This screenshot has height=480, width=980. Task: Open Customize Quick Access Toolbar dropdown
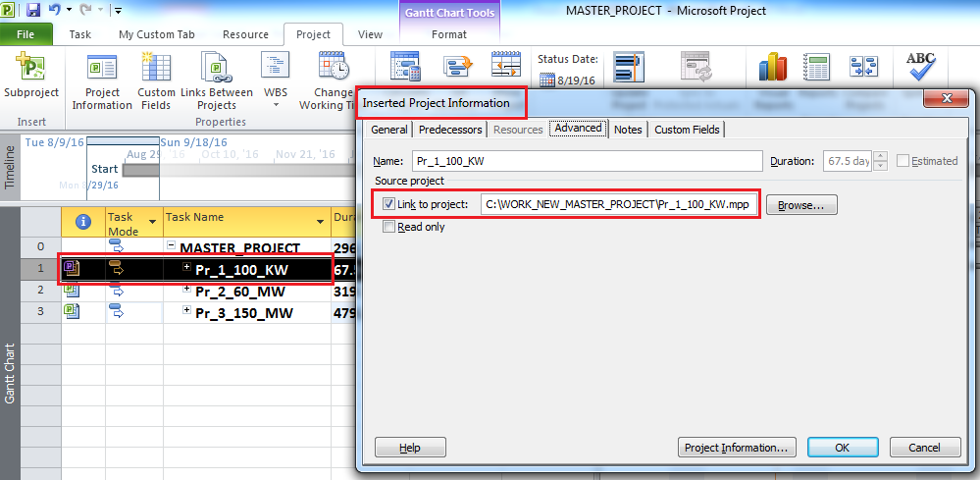tap(118, 10)
